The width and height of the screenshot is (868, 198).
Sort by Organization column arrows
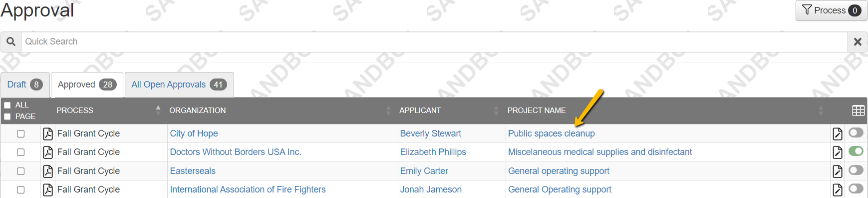[x=388, y=110]
